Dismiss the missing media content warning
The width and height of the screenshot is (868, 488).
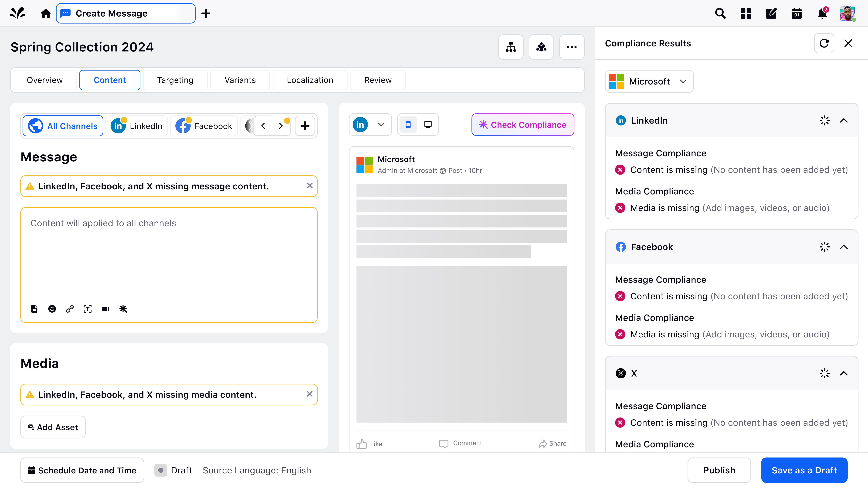(x=309, y=394)
